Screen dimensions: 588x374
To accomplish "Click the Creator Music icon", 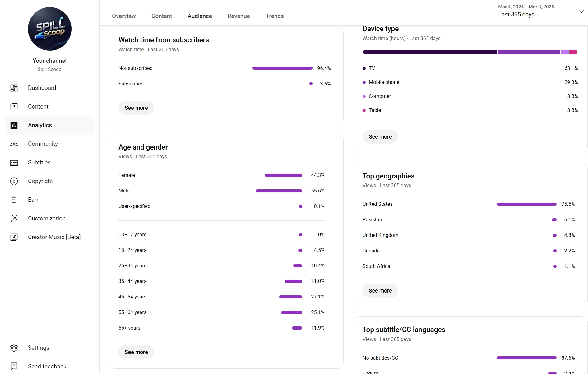I will click(x=14, y=237).
